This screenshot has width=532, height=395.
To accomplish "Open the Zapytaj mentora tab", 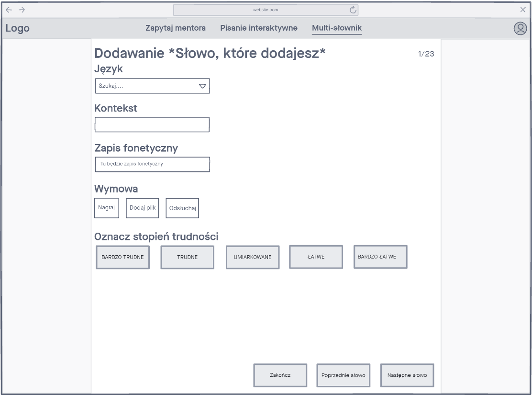I will [176, 28].
